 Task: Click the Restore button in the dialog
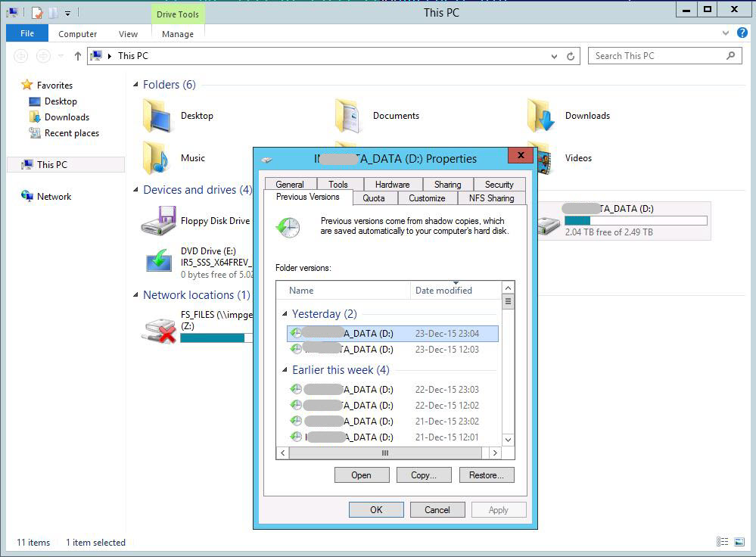coord(486,475)
